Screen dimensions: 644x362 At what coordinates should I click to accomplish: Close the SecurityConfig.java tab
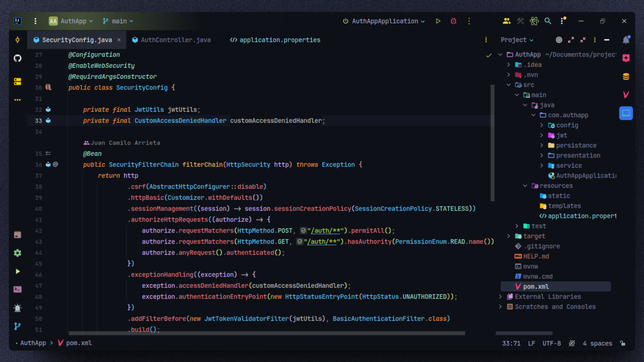click(x=119, y=40)
